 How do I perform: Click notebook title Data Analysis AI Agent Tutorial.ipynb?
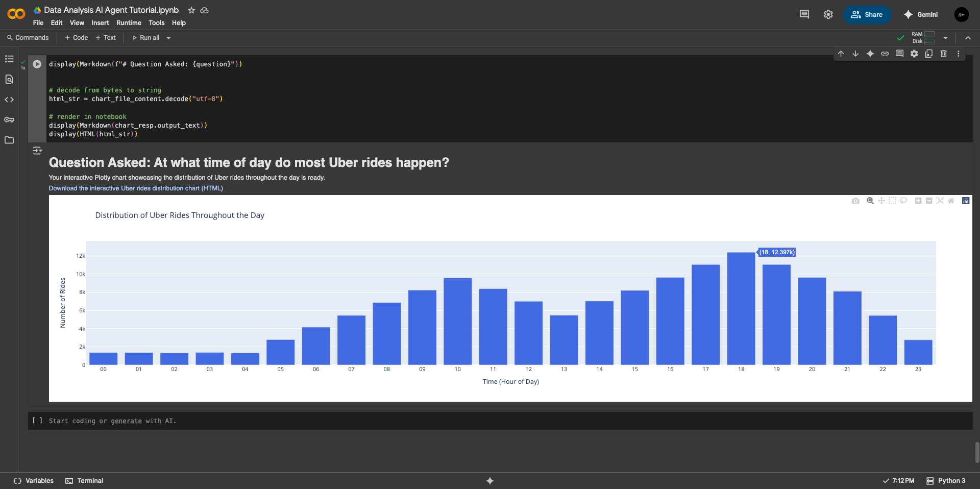tap(111, 10)
